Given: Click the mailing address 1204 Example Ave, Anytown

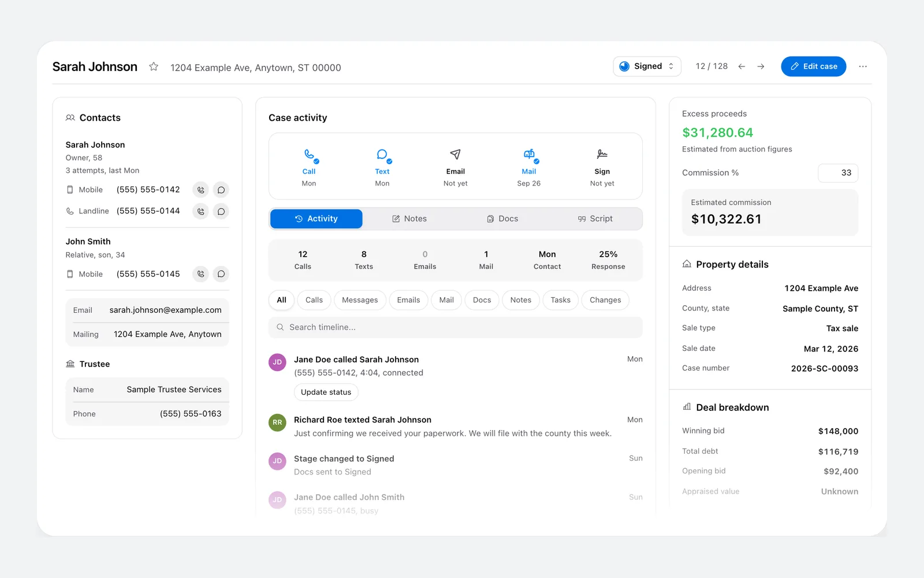Looking at the screenshot, I should 167,335.
